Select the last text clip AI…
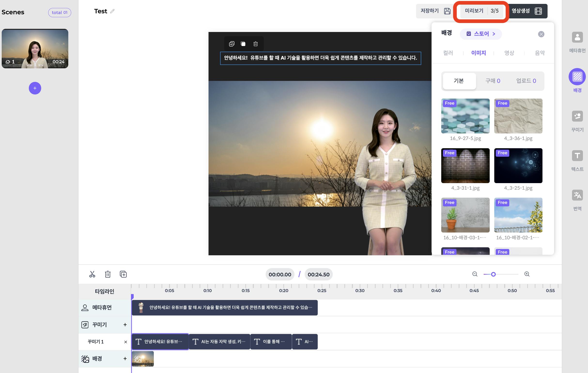Image resolution: width=588 pixels, height=373 pixels. (x=305, y=342)
